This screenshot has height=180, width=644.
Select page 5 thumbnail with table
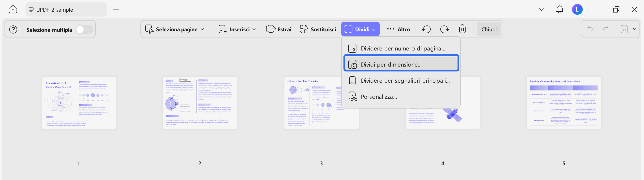[x=564, y=103]
